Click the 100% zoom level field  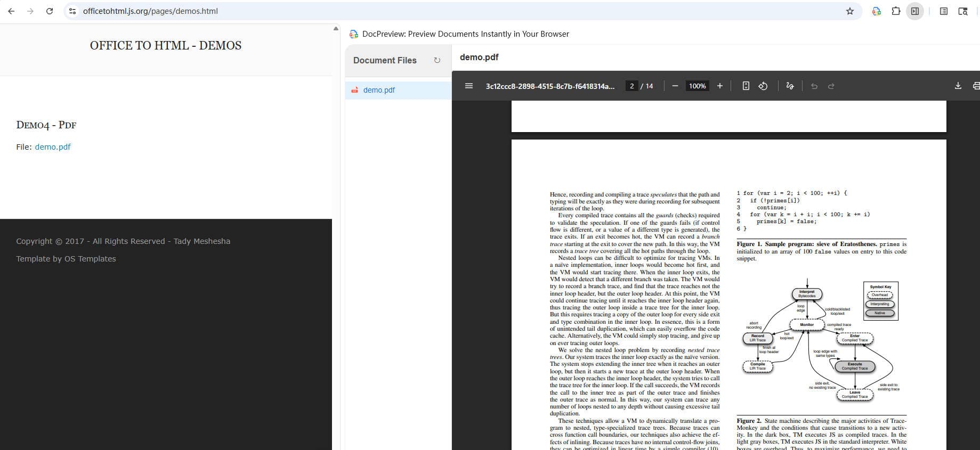pyautogui.click(x=697, y=86)
